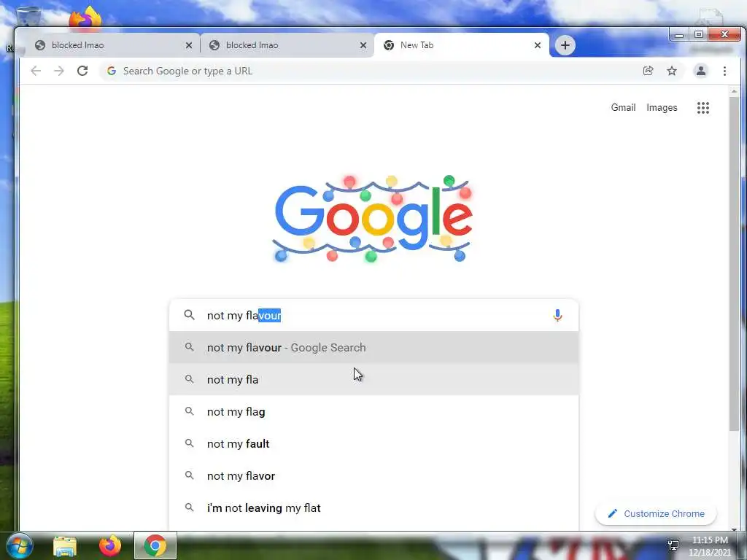Screen dimensions: 747x560
Task: Click the Google icon in the address bar
Action: click(x=112, y=71)
